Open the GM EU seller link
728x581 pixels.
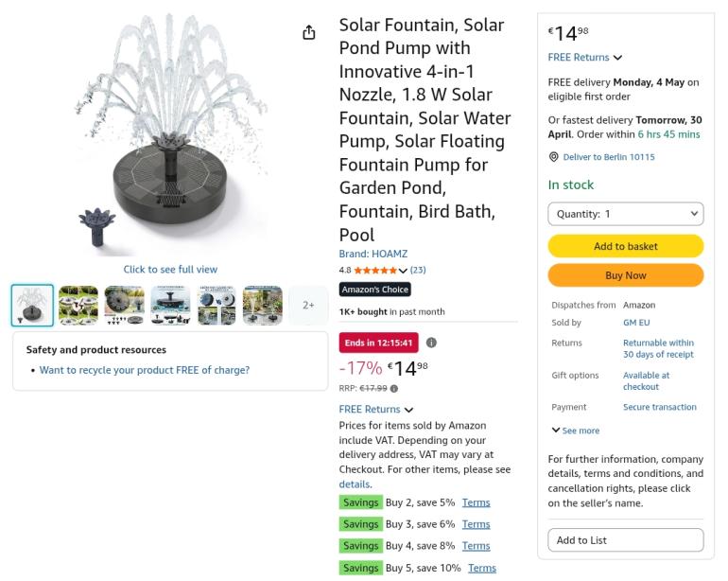coord(636,323)
